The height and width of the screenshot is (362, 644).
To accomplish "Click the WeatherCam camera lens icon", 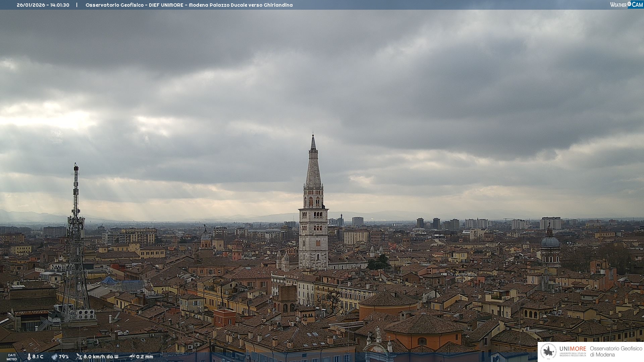I will tap(629, 4).
